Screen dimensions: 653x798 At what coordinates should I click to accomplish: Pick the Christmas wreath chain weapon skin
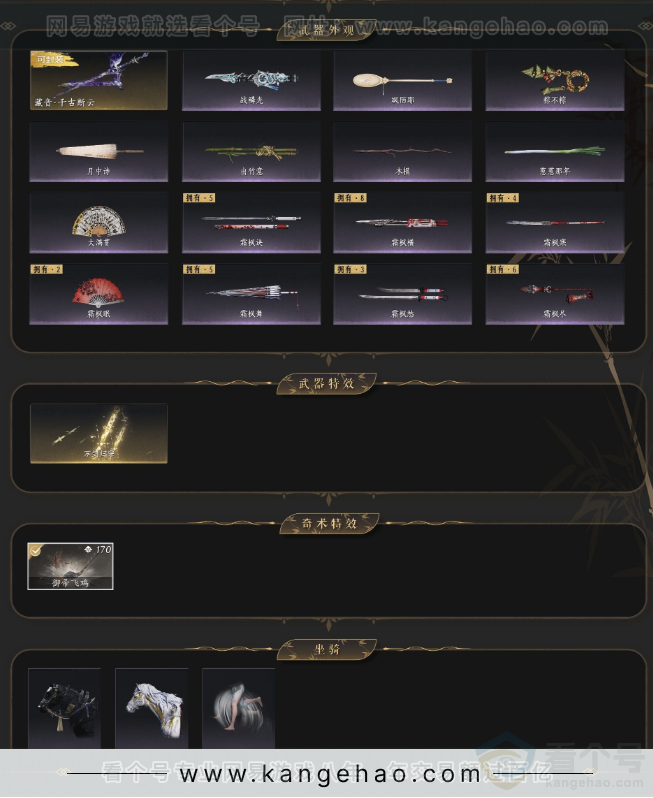(x=555, y=80)
